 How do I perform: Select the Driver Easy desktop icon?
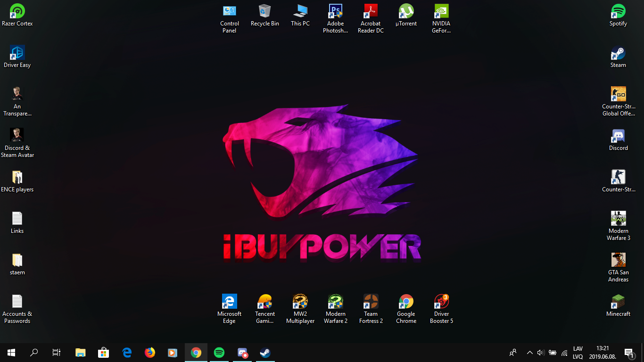[17, 57]
